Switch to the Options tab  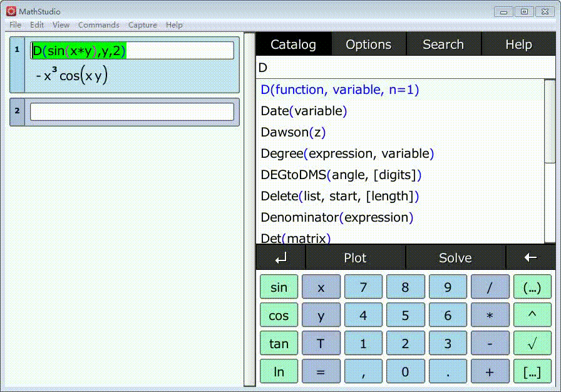coord(369,44)
